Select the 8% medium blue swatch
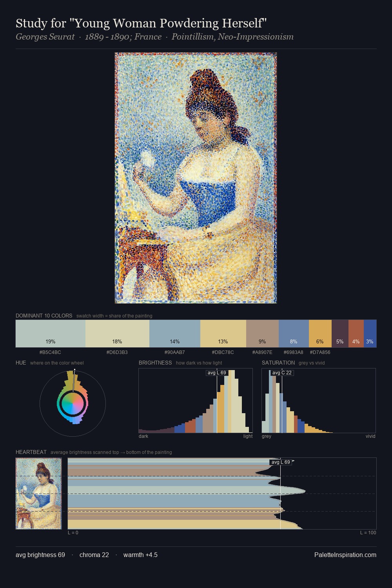This screenshot has height=588, width=392. [x=294, y=334]
